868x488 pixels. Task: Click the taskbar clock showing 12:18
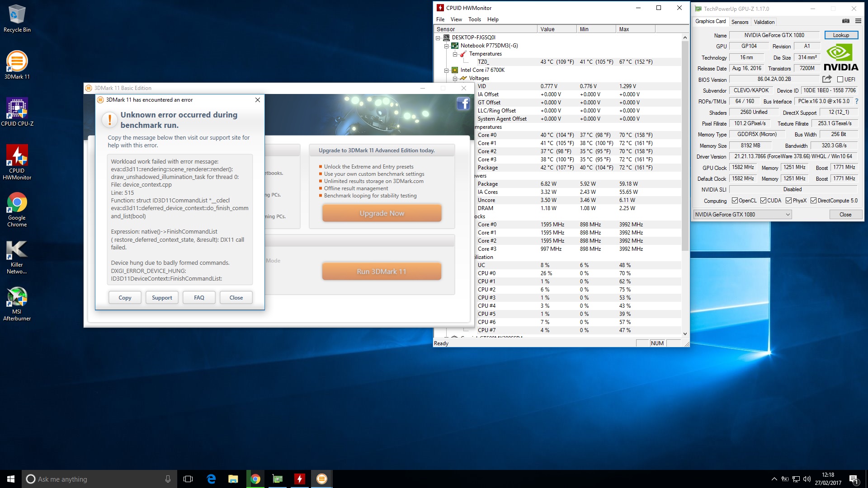828,479
